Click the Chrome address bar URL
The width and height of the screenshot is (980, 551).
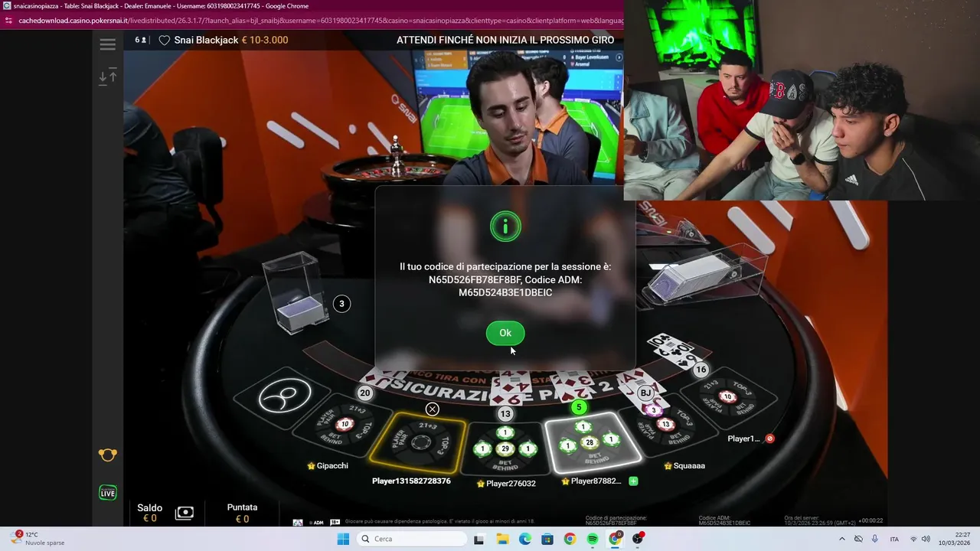tap(320, 21)
